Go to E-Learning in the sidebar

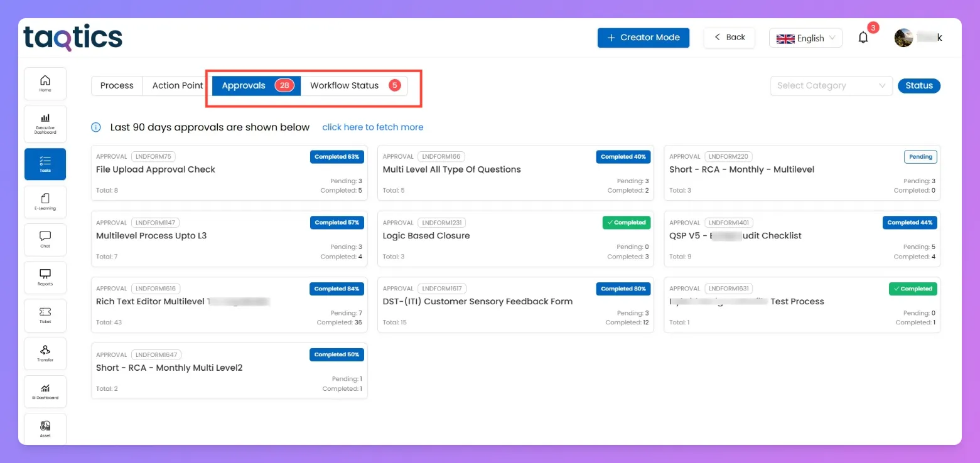click(x=45, y=201)
